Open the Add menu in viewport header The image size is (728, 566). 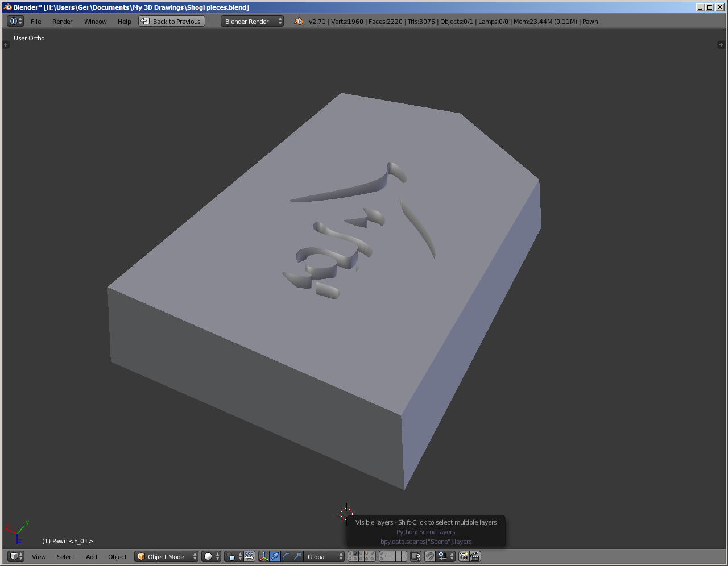[91, 557]
